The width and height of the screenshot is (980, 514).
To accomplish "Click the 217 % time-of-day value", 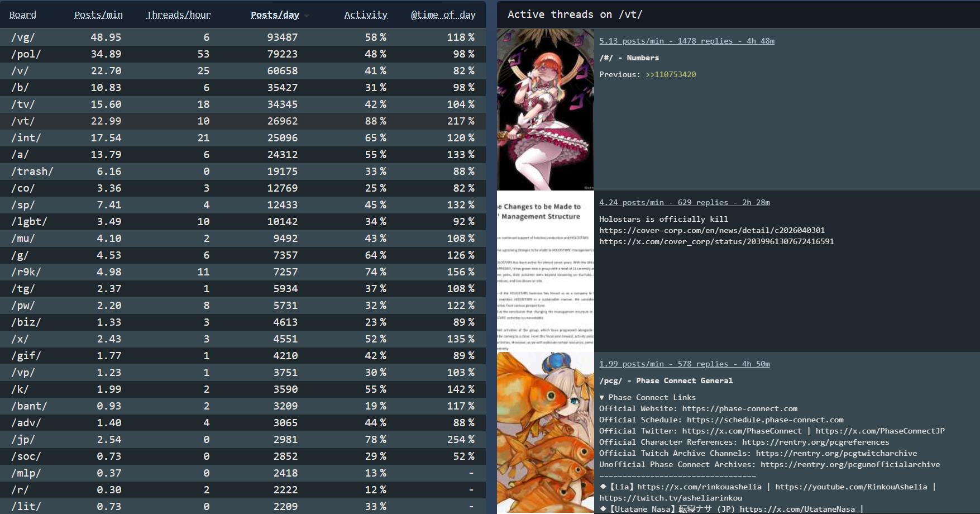I will [461, 121].
